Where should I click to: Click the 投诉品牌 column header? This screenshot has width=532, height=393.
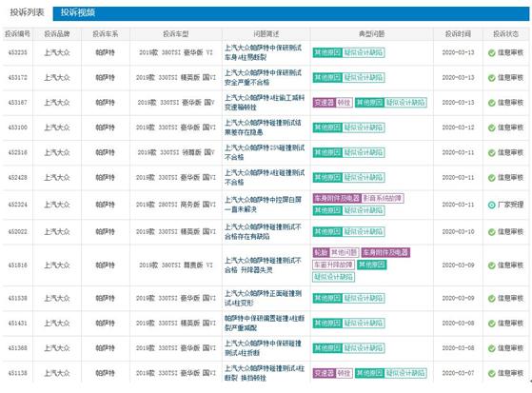tap(57, 34)
